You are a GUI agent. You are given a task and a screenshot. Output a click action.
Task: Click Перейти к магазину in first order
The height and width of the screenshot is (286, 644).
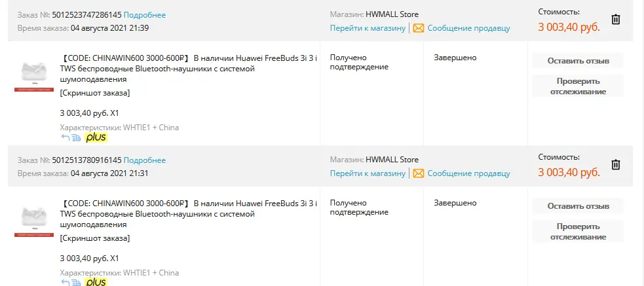coord(368,28)
